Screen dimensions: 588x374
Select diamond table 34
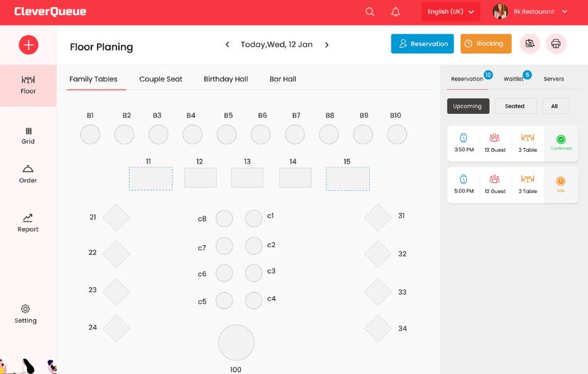coord(378,328)
